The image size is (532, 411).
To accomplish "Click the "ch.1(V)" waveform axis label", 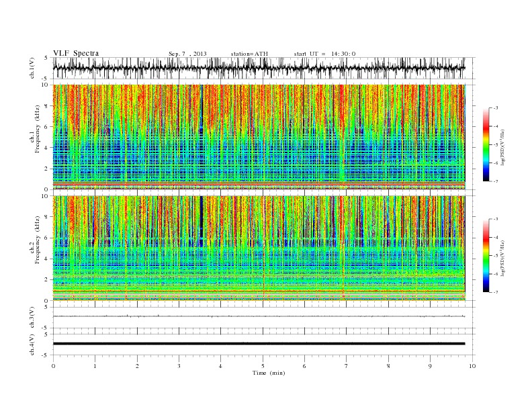I will 32,68.
